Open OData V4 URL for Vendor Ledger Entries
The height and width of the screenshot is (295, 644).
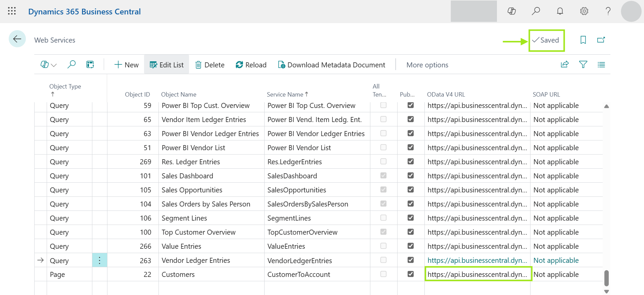click(477, 260)
